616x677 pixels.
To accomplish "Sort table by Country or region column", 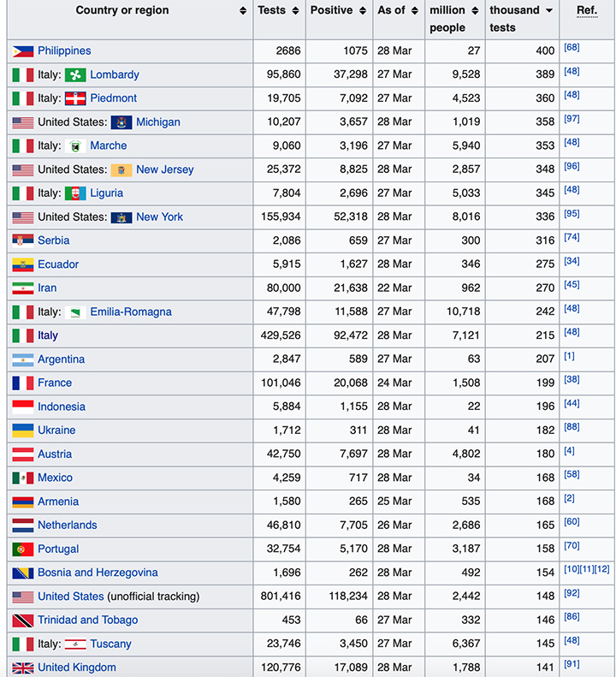I will tap(243, 11).
